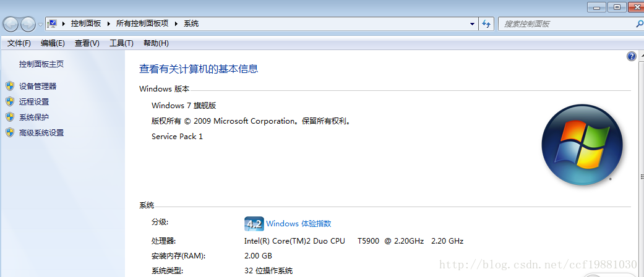Click the Back navigation arrow button
644x277 pixels.
pos(11,25)
